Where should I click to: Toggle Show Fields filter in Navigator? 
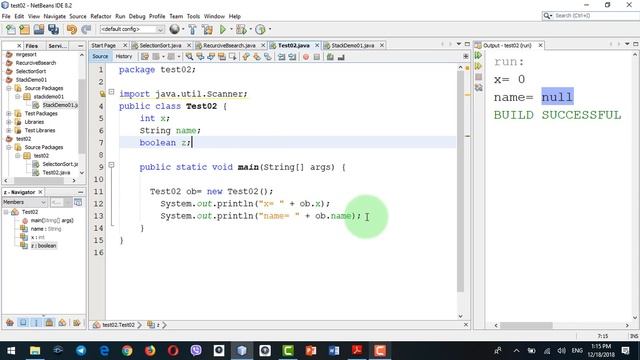tap(23, 323)
